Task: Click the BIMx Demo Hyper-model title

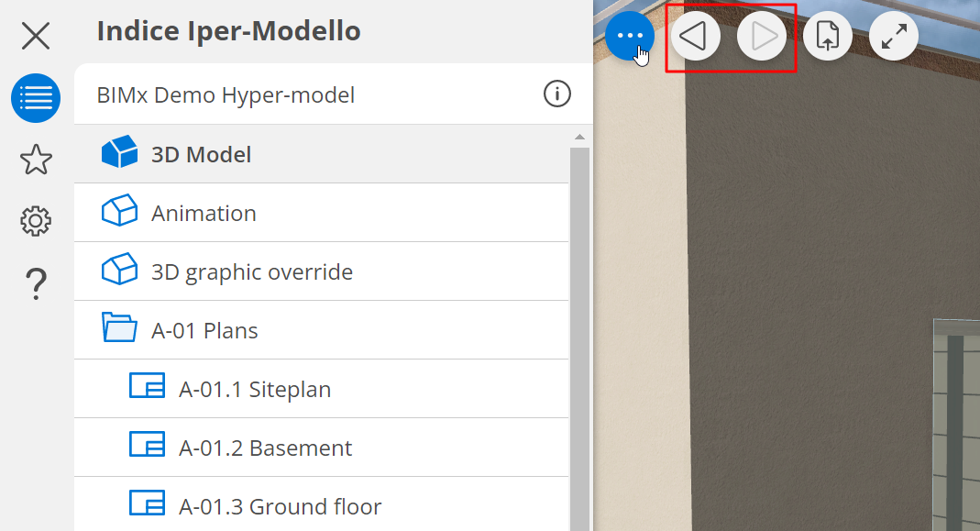Action: point(226,94)
